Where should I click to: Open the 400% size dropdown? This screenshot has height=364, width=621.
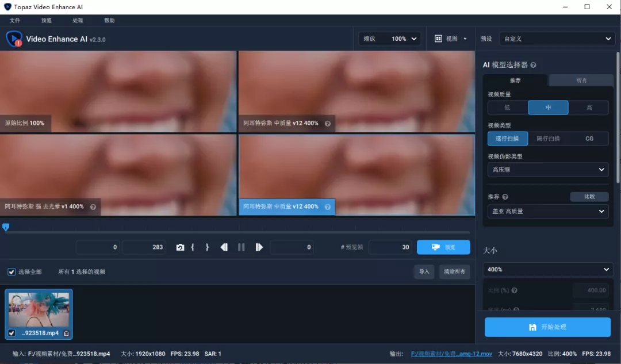coord(548,269)
